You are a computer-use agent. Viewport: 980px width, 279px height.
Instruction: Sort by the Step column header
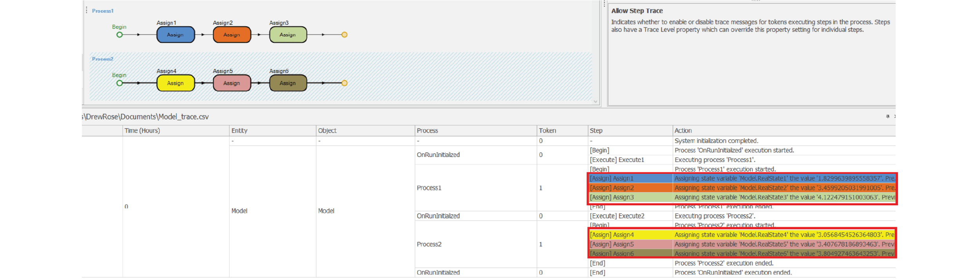[630, 131]
